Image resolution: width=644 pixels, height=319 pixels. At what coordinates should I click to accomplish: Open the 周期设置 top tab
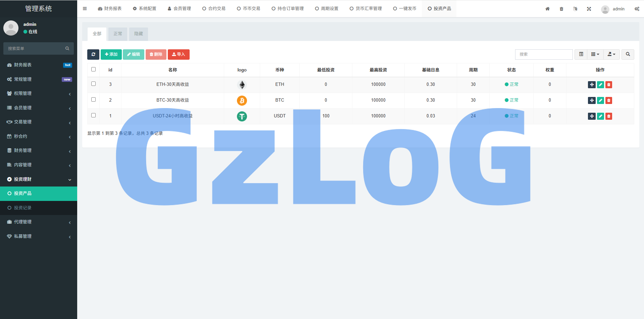327,9
